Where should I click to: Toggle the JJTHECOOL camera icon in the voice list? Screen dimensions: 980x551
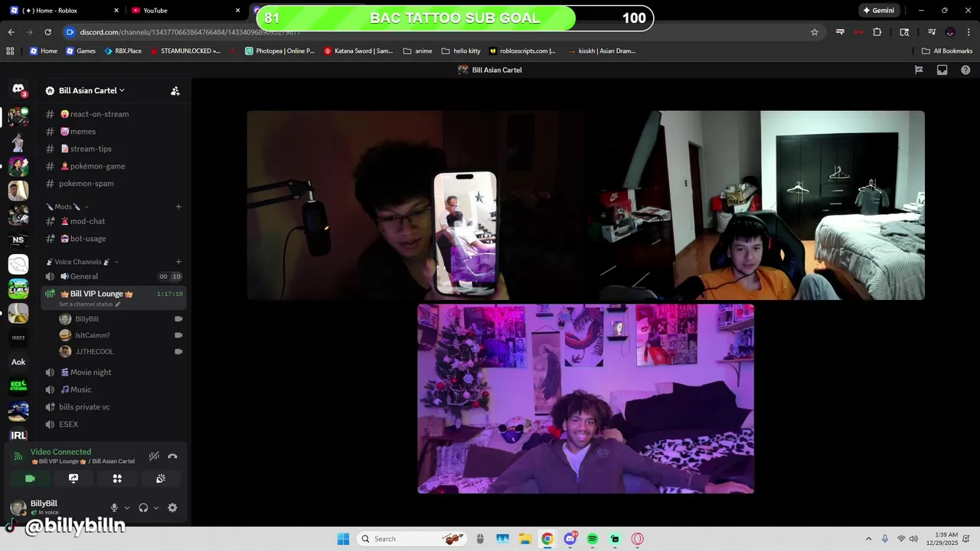point(178,352)
